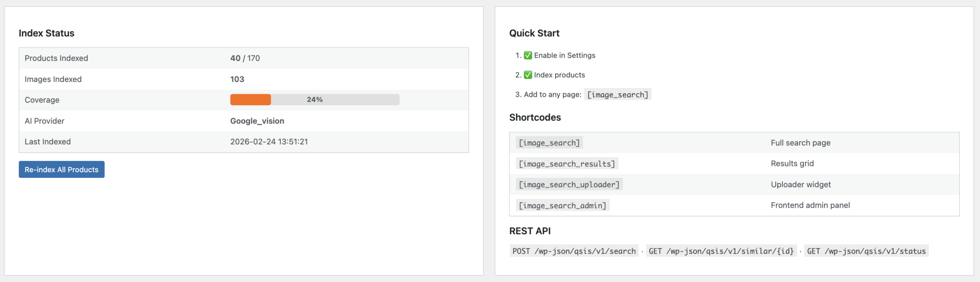Click the Re-index All Products button
Image resolution: width=980 pixels, height=282 pixels.
[x=62, y=170]
